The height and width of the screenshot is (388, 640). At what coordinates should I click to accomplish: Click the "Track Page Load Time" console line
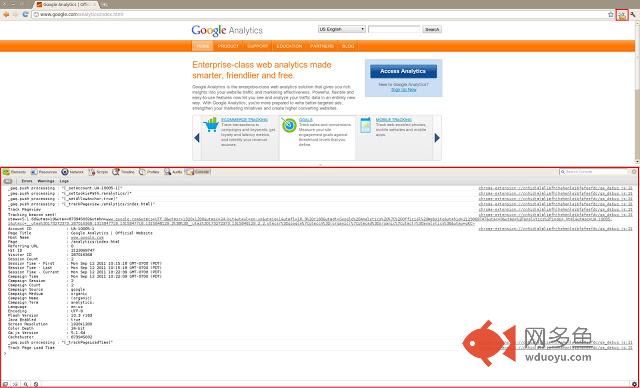click(31, 348)
